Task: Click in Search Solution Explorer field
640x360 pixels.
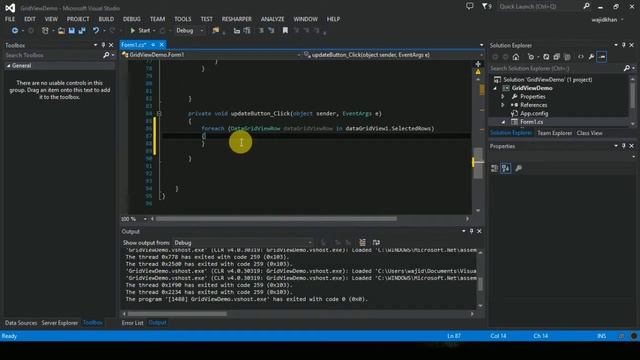Action: click(555, 69)
